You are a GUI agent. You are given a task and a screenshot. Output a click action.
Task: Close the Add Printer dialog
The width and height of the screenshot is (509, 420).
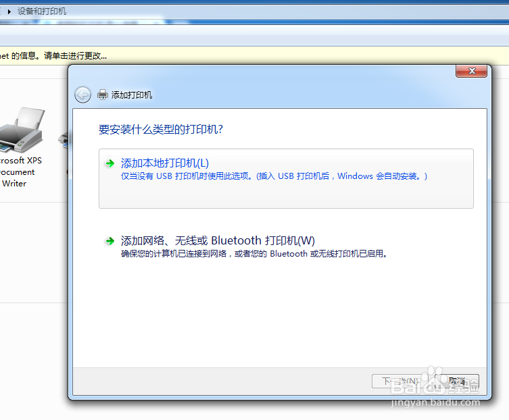(471, 71)
